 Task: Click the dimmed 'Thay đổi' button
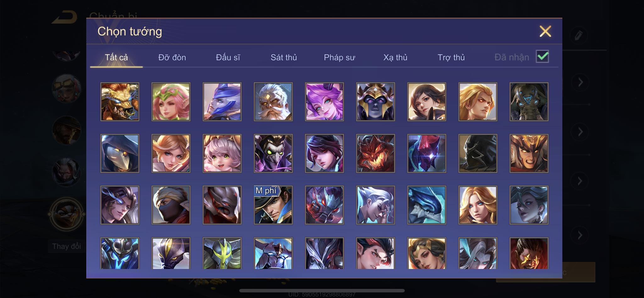66,246
